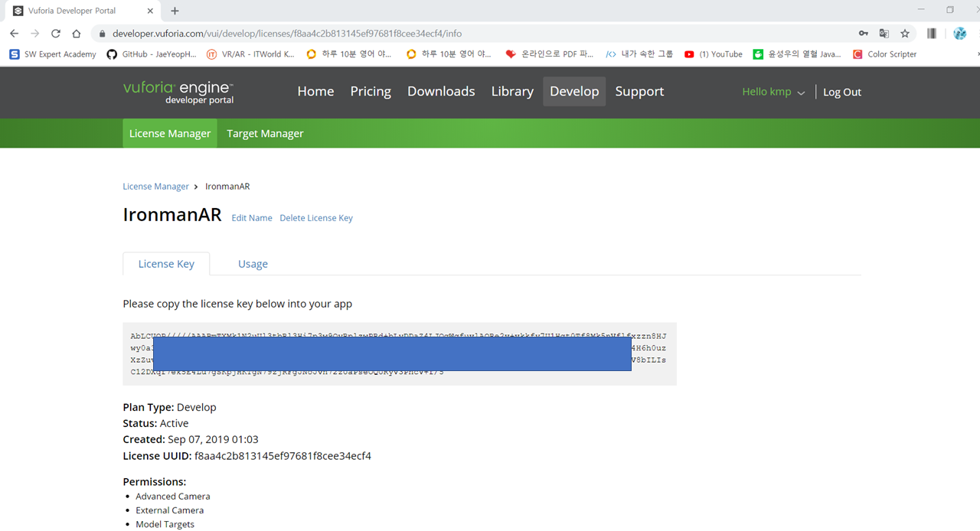This screenshot has height=531, width=980.
Task: Click the Vuforia engine developer portal logo
Action: [x=178, y=92]
